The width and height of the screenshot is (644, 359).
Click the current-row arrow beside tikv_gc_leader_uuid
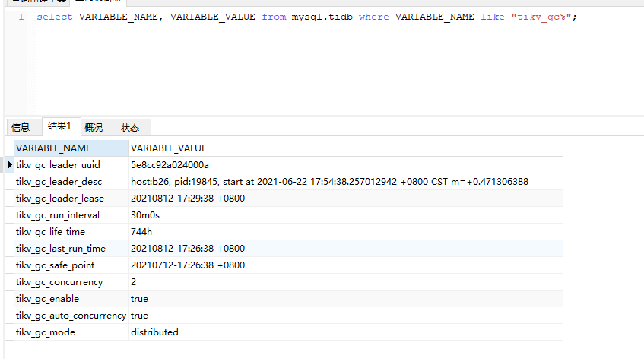(x=9, y=165)
